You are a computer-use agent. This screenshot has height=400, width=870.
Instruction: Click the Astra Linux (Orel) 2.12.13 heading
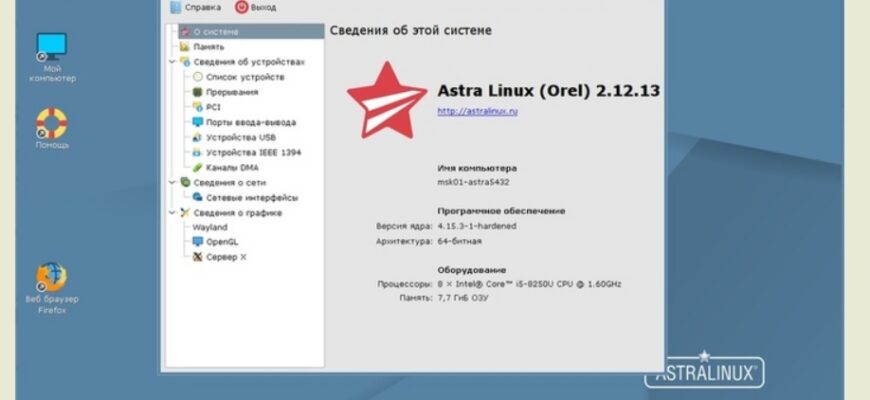tap(548, 91)
